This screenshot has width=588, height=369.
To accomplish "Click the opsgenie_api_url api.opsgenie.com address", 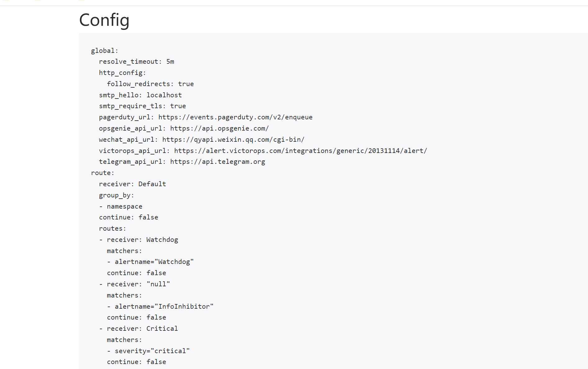I will (219, 128).
